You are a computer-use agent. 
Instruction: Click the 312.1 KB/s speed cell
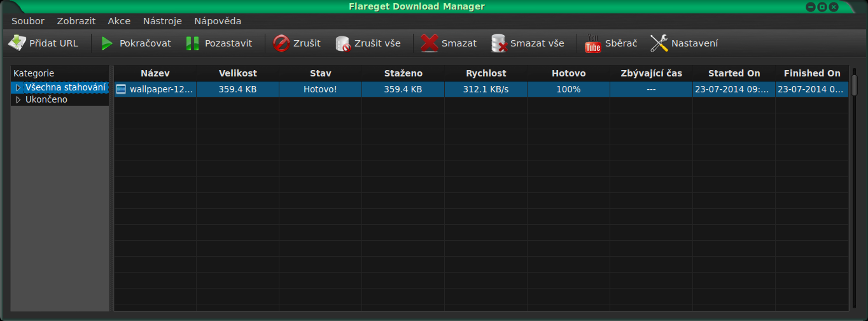pyautogui.click(x=486, y=89)
